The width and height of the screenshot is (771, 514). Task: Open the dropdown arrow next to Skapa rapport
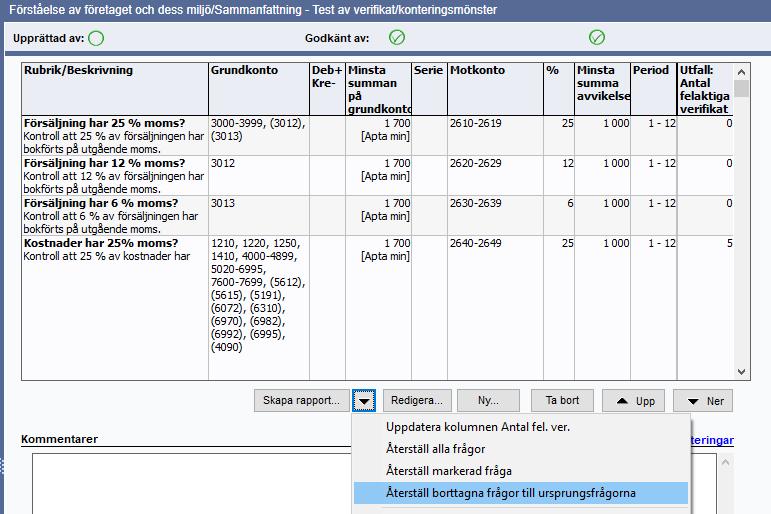click(x=364, y=400)
